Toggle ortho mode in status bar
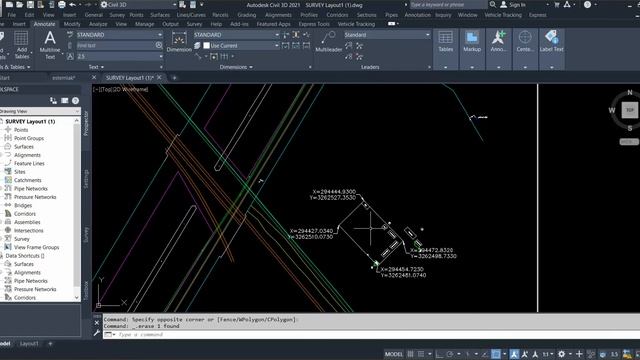640x360 pixels. point(439,354)
